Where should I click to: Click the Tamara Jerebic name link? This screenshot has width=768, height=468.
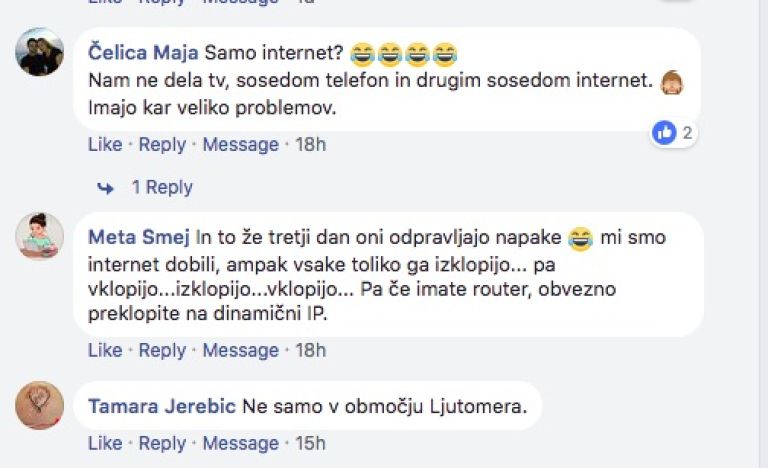[x=162, y=406]
